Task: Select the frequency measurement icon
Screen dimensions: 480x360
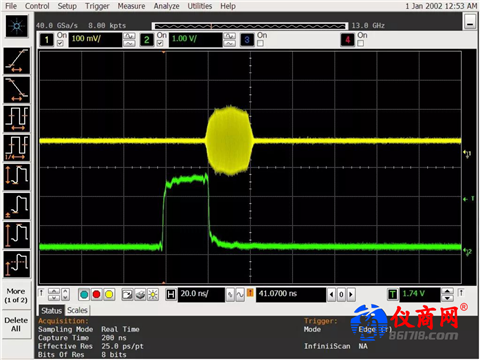Action: 17,148
